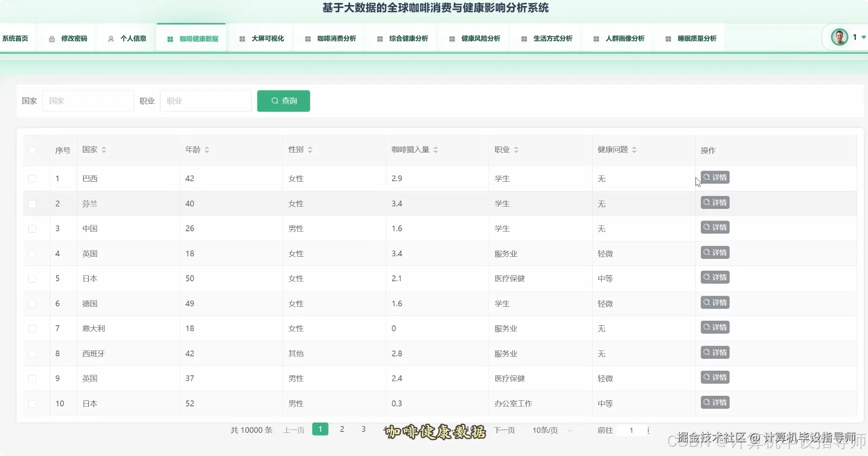Click the magnifier icon inside the 查询 button
The width and height of the screenshot is (868, 456).
pyautogui.click(x=275, y=101)
